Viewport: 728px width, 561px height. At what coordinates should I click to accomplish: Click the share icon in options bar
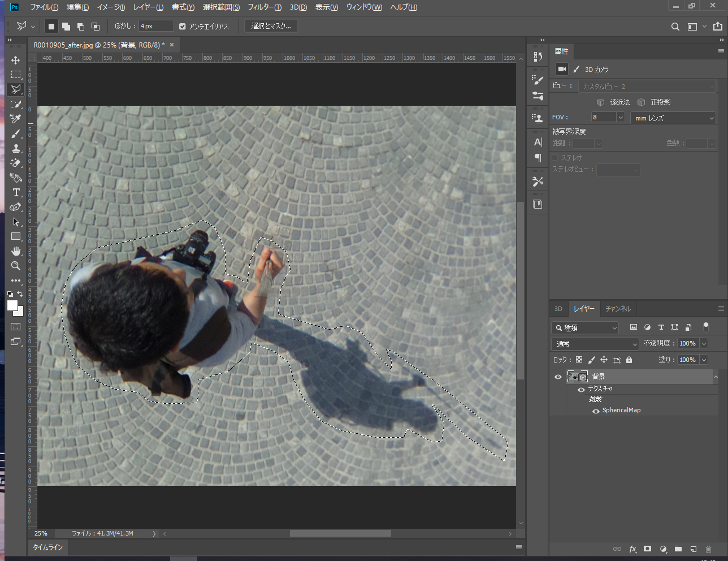718,27
